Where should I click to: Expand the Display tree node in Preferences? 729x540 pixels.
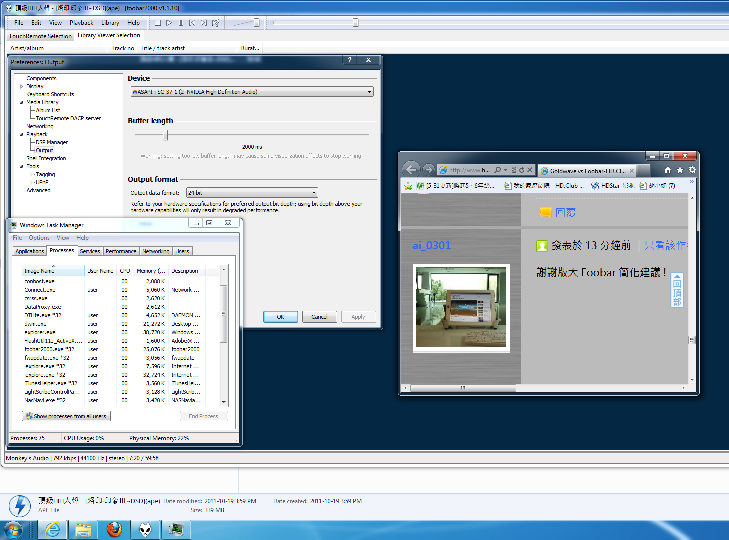(21, 87)
